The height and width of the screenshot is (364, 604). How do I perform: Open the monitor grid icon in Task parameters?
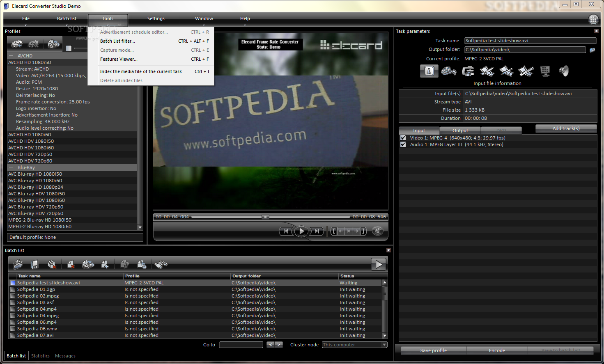(545, 71)
